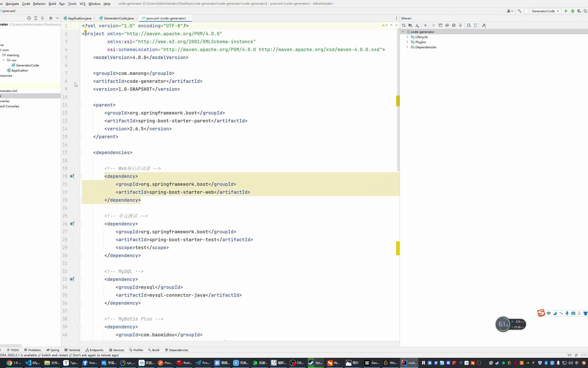Click gutter icon at line 26
Image resolution: width=588 pixels, height=368 pixels.
coord(72,224)
